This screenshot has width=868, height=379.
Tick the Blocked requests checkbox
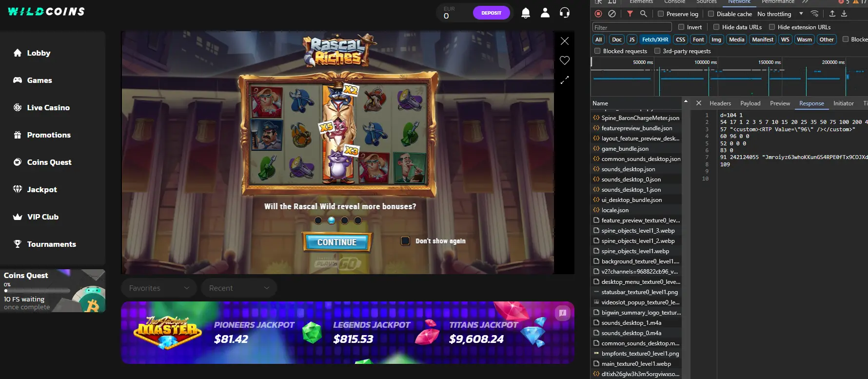point(597,51)
